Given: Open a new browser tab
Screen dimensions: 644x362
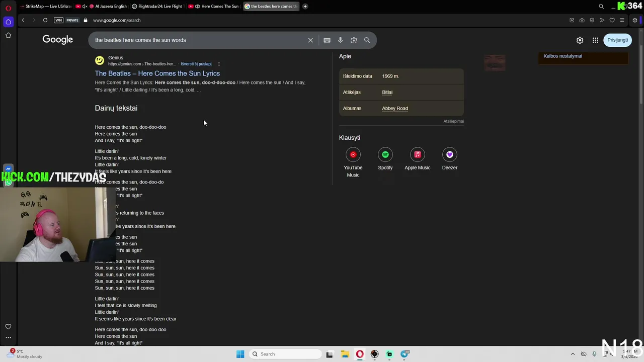Looking at the screenshot, I should (x=305, y=7).
